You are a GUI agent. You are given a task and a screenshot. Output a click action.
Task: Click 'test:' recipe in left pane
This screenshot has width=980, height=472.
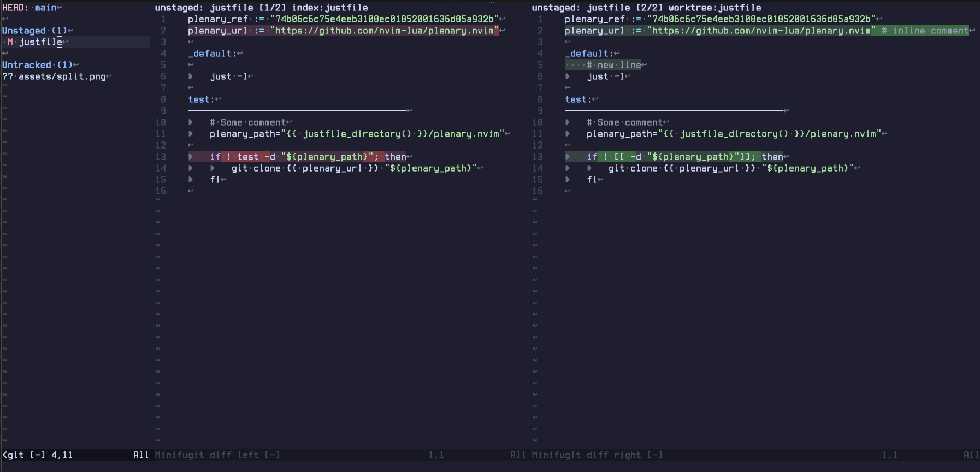tap(202, 99)
